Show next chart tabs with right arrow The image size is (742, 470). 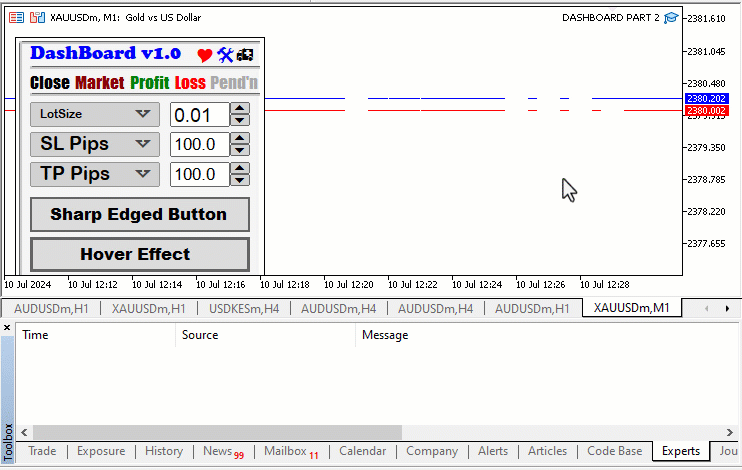tap(727, 309)
